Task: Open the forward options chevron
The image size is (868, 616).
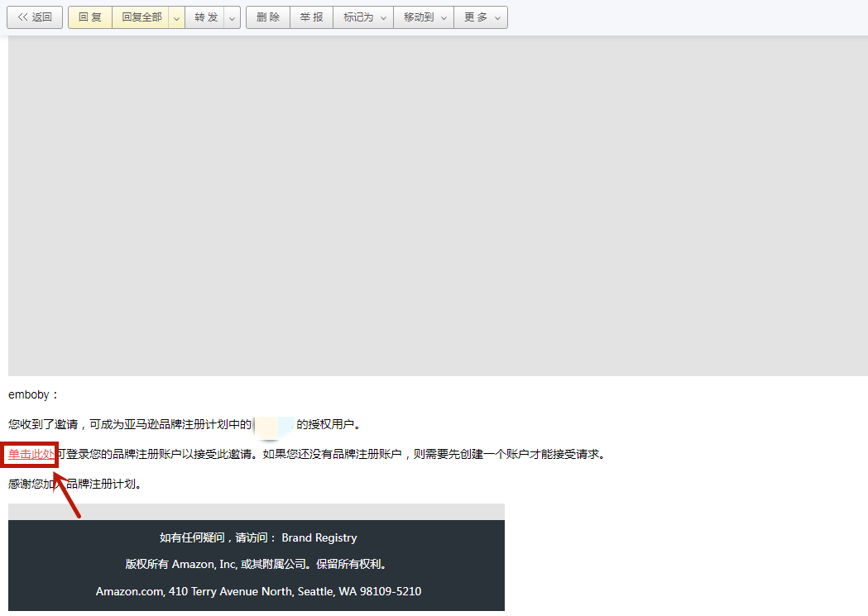Action: (x=231, y=17)
